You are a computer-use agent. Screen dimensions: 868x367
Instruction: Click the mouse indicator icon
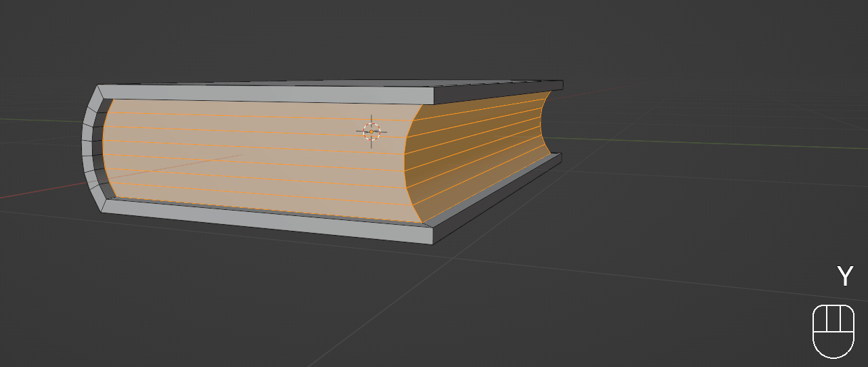[833, 330]
